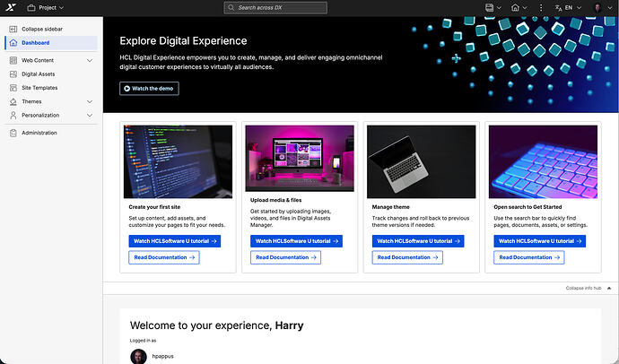Image resolution: width=619 pixels, height=364 pixels.
Task: Watch HCLSoftware U tutorial for Upload media & files
Action: [296, 241]
